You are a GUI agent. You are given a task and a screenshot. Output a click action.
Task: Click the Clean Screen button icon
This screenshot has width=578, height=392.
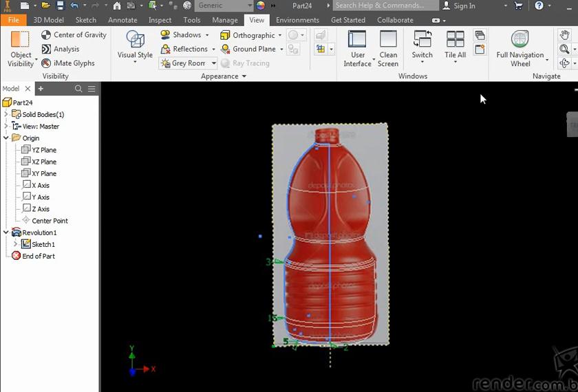[388, 40]
